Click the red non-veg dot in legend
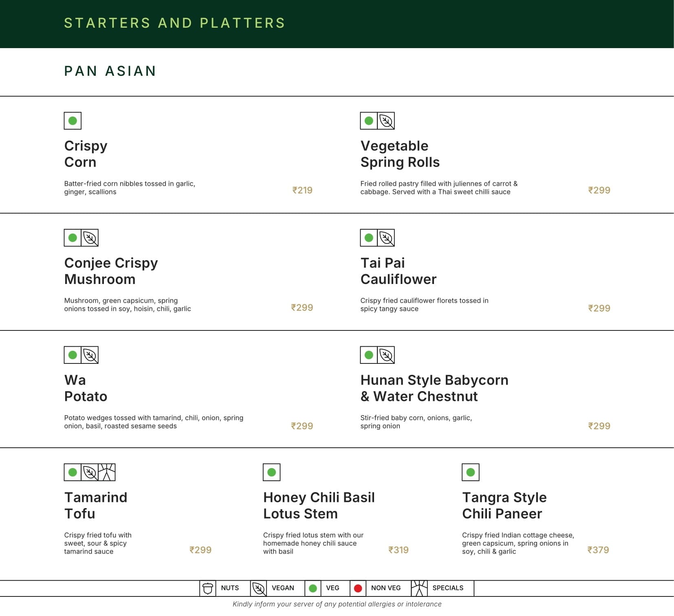Viewport: 674px width, 616px height. (x=358, y=588)
